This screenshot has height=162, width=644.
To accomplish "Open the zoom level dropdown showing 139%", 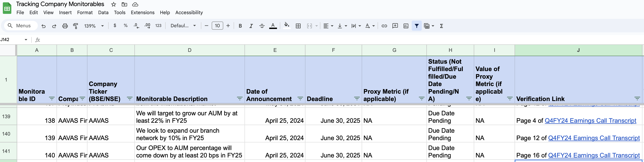I will 94,26.
